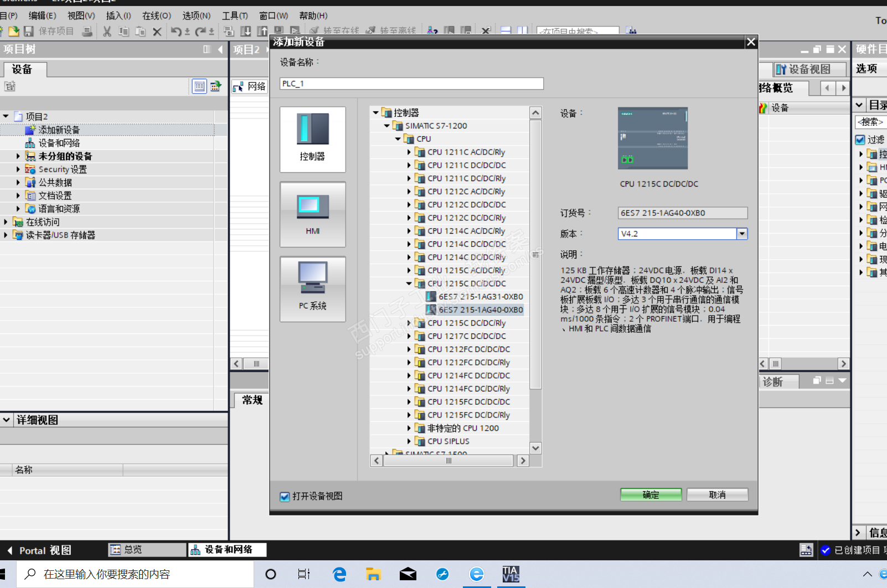Click the copy icon in the toolbar
Image resolution: width=887 pixels, height=588 pixels.
(123, 31)
